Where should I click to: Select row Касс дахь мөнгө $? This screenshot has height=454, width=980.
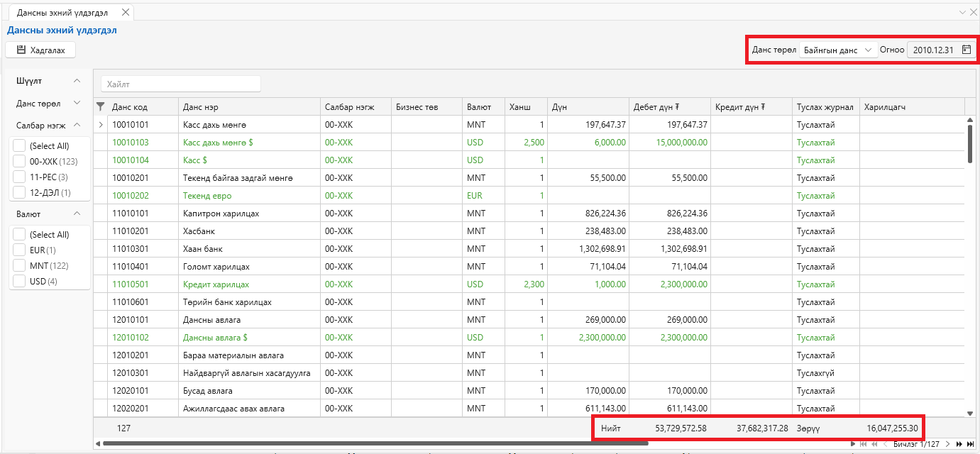(x=529, y=143)
